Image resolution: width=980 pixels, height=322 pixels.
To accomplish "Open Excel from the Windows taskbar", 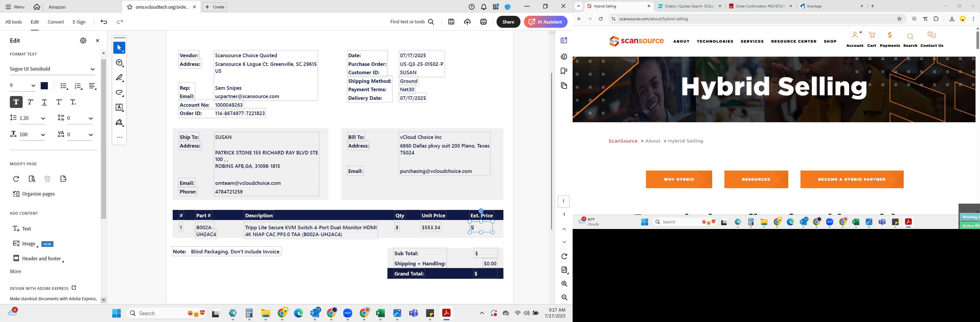I will pos(380,313).
